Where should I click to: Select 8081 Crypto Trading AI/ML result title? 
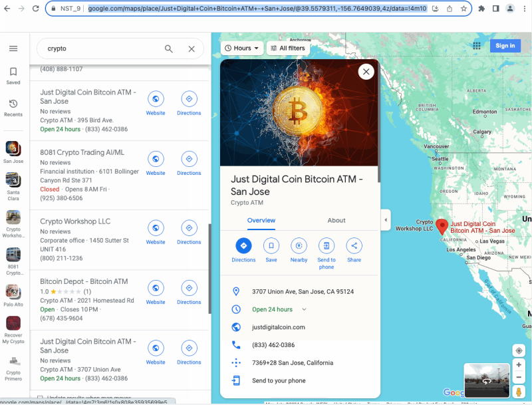pos(82,153)
